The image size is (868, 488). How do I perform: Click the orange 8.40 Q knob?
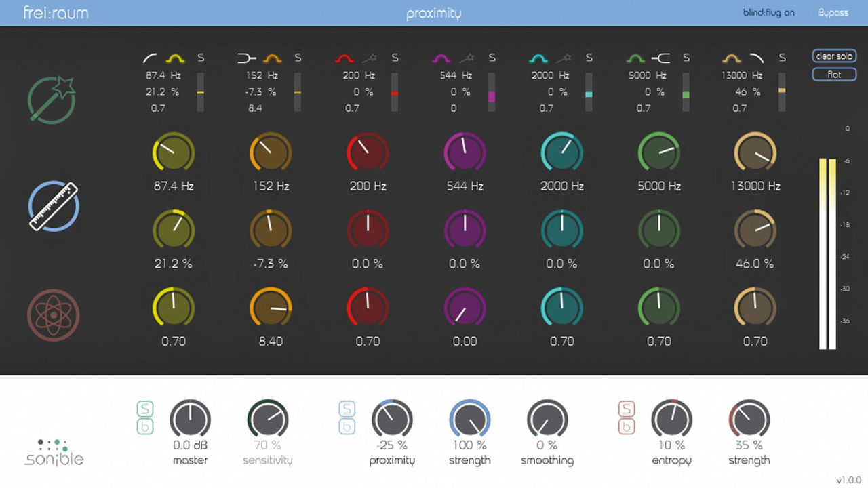pyautogui.click(x=271, y=308)
